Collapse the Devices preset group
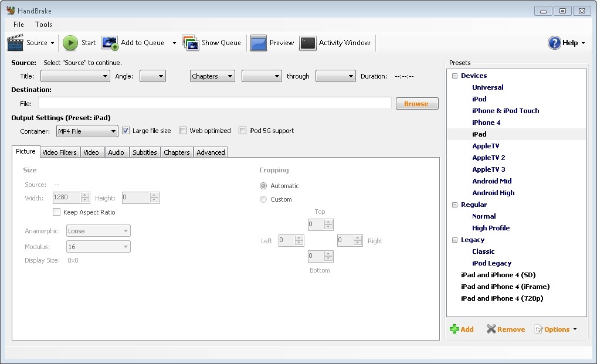This screenshot has width=597, height=364. tap(454, 76)
